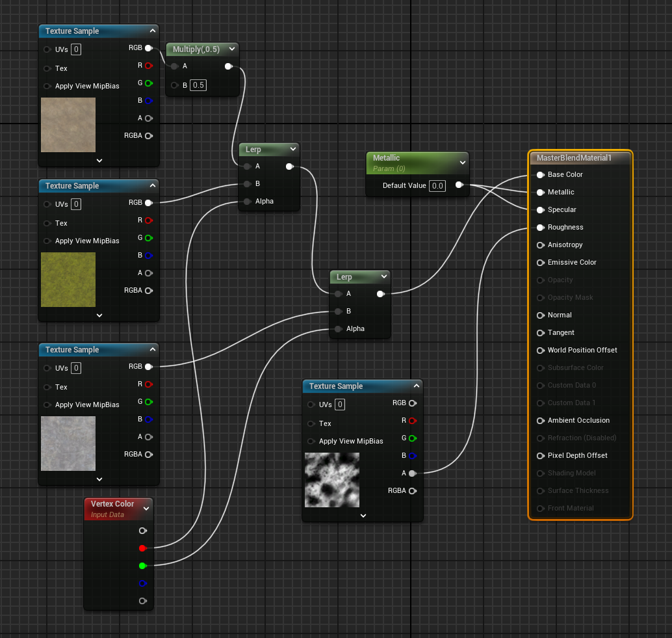Image resolution: width=672 pixels, height=638 pixels.
Task: Select the MasterBlendMaterial1 node title
Action: pyautogui.click(x=574, y=158)
